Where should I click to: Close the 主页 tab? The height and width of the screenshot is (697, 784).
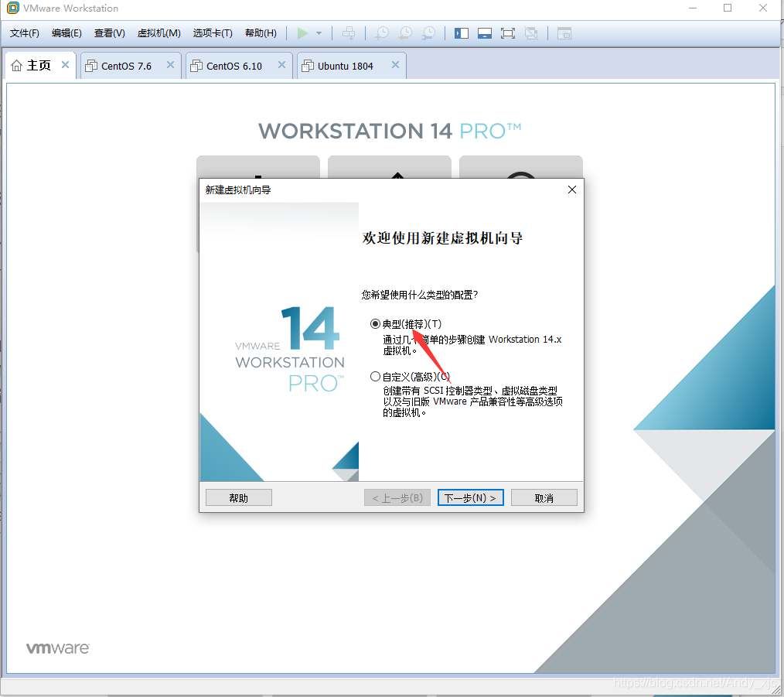65,64
